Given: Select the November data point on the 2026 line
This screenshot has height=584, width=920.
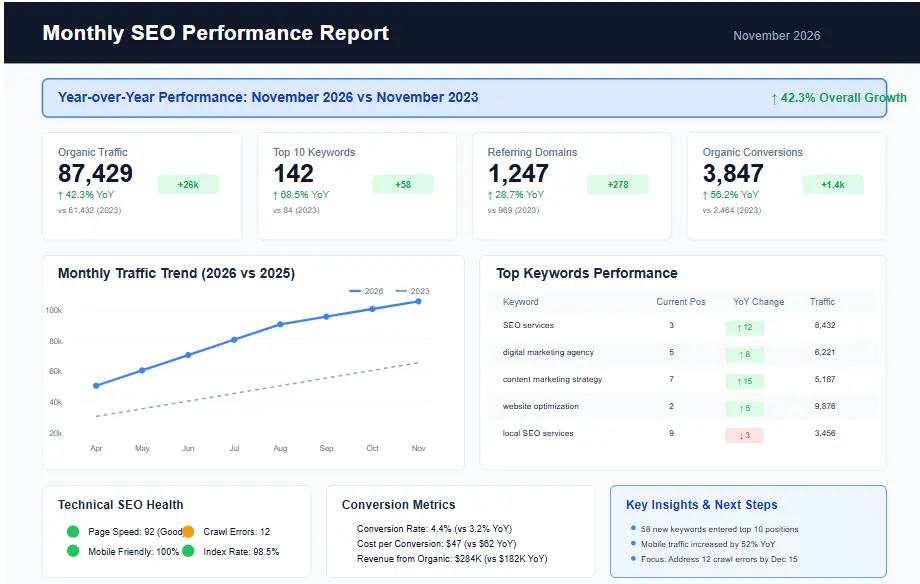Looking at the screenshot, I should 417,299.
